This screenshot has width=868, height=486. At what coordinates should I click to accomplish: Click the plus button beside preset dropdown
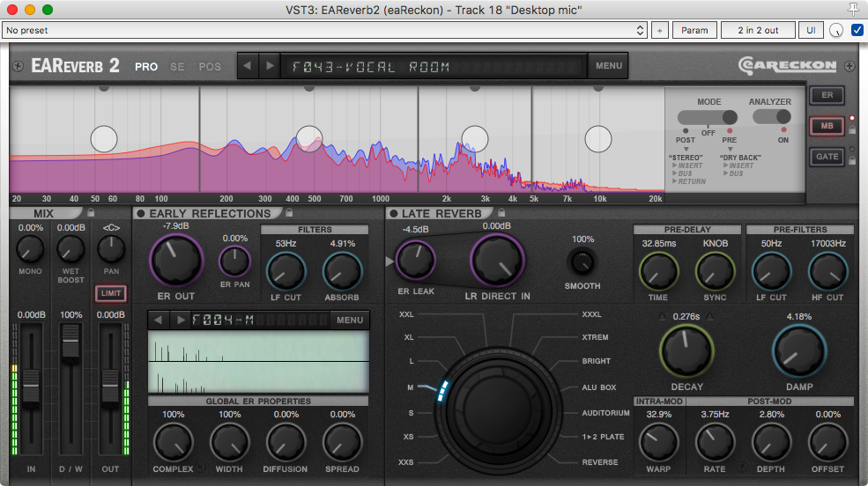(659, 30)
